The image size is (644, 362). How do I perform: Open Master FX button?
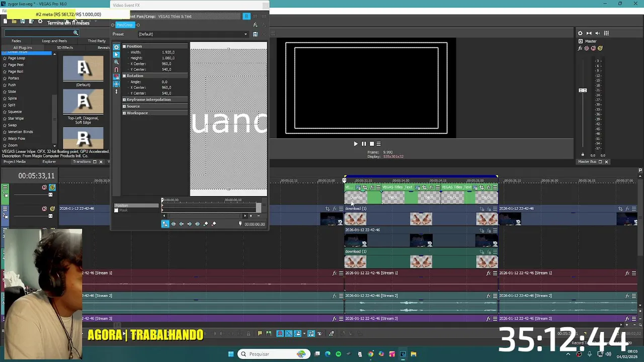pyautogui.click(x=581, y=48)
